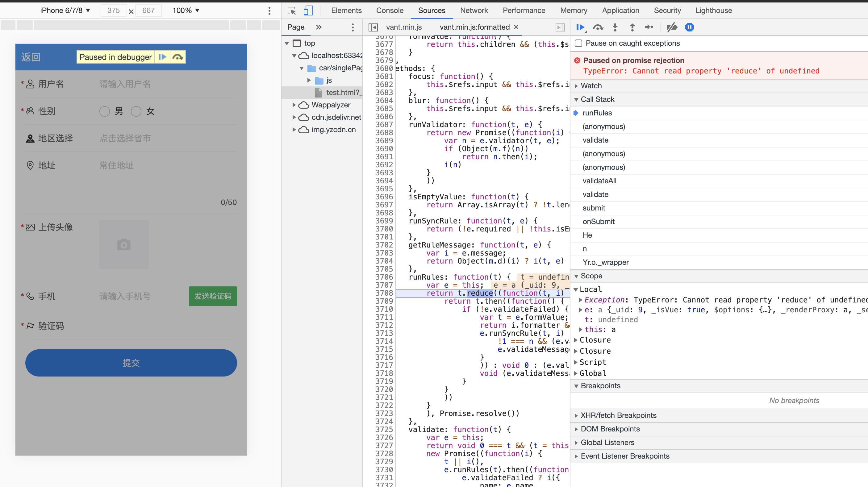Select the 女 radio option
868x487 pixels.
136,111
